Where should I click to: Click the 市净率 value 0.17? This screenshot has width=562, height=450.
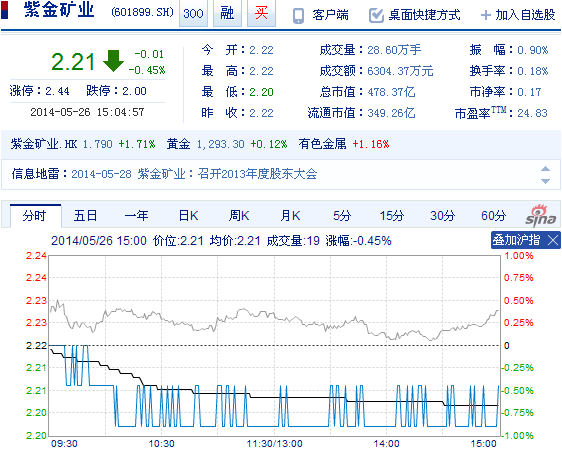pos(529,92)
